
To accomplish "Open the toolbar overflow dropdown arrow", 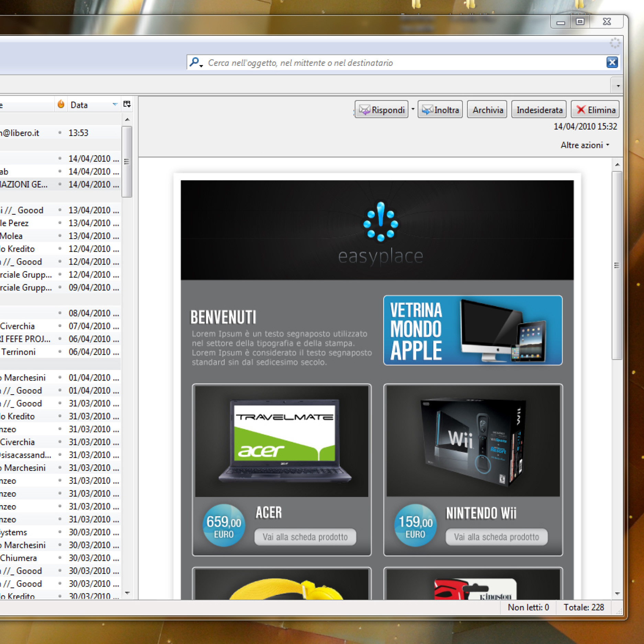I will [x=618, y=86].
